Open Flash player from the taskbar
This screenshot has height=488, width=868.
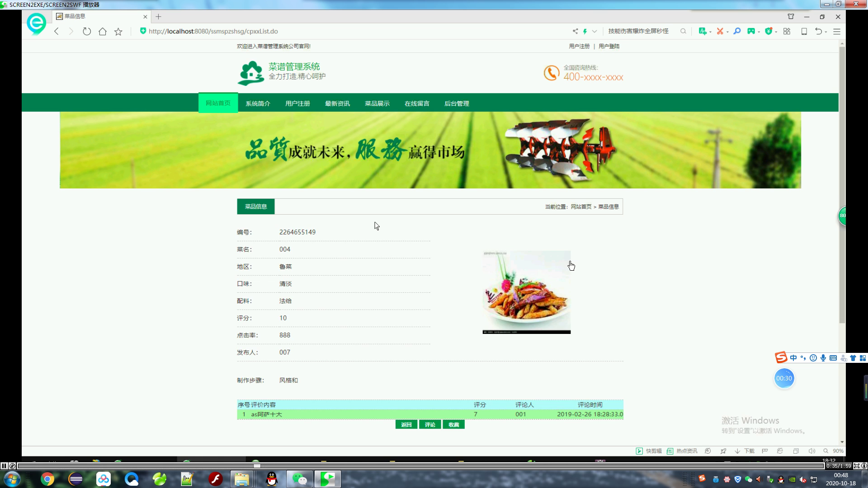point(216,479)
